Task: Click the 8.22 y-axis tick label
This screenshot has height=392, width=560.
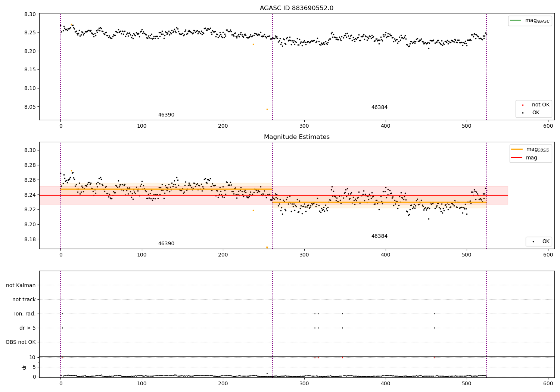Action: (30, 209)
